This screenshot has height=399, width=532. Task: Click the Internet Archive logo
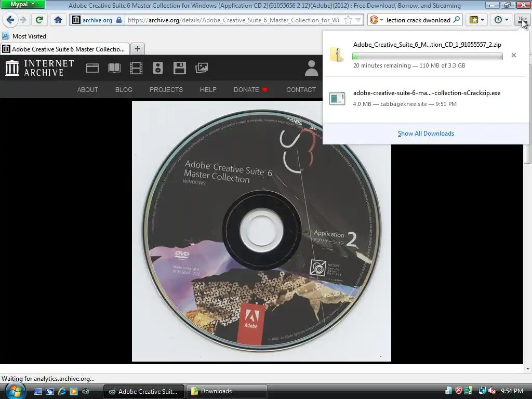[39, 68]
